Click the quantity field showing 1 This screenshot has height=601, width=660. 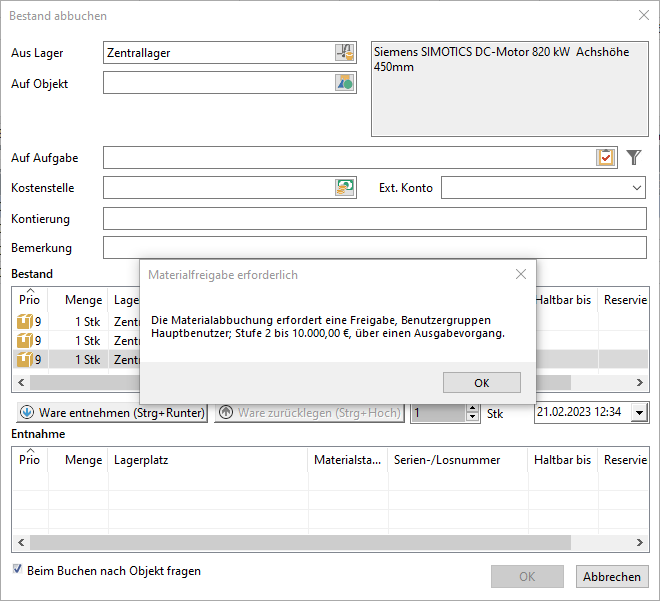(439, 413)
